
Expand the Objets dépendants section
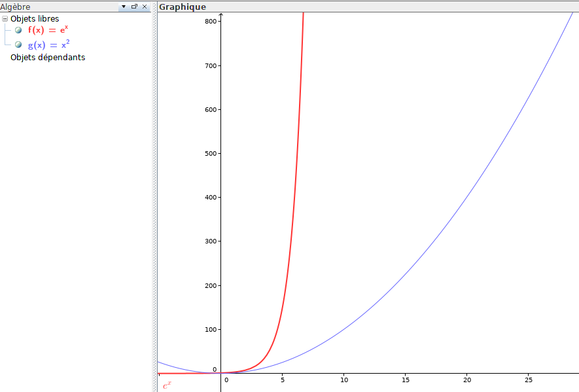click(46, 58)
